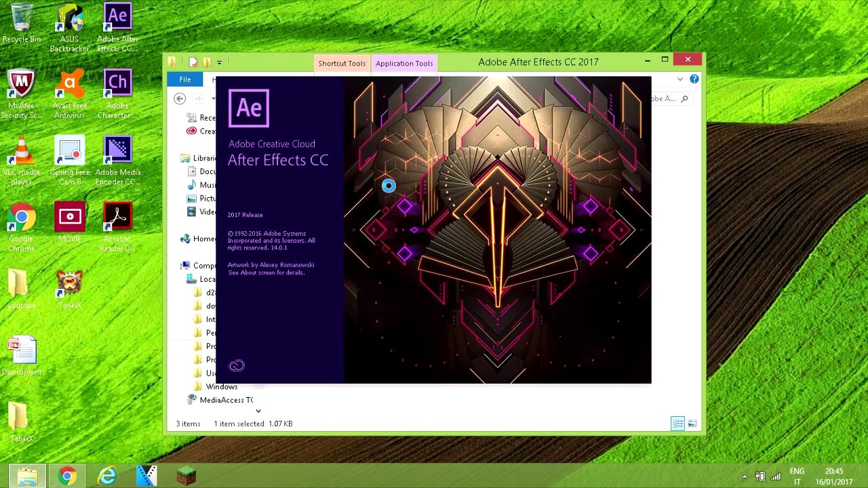The width and height of the screenshot is (868, 488).
Task: Open ASUS Backtracker desktop shortcut
Action: pyautogui.click(x=69, y=28)
